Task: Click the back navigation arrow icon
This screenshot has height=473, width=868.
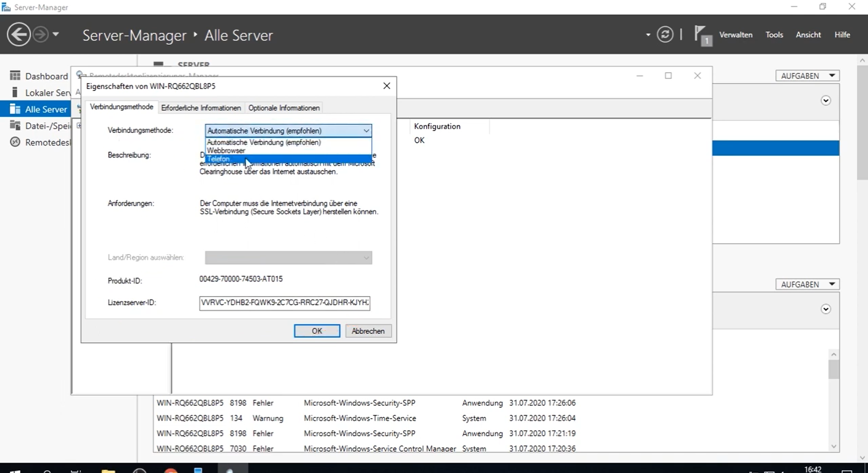Action: (x=19, y=35)
